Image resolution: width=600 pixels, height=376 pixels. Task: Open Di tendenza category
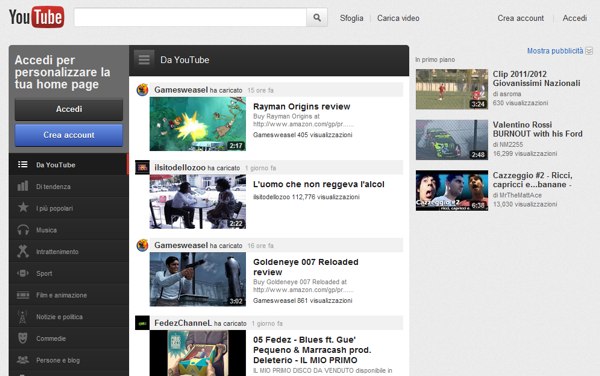[x=69, y=186]
